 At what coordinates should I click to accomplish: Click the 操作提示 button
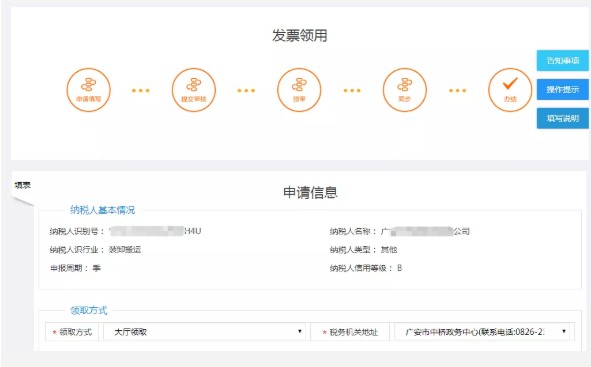(563, 89)
